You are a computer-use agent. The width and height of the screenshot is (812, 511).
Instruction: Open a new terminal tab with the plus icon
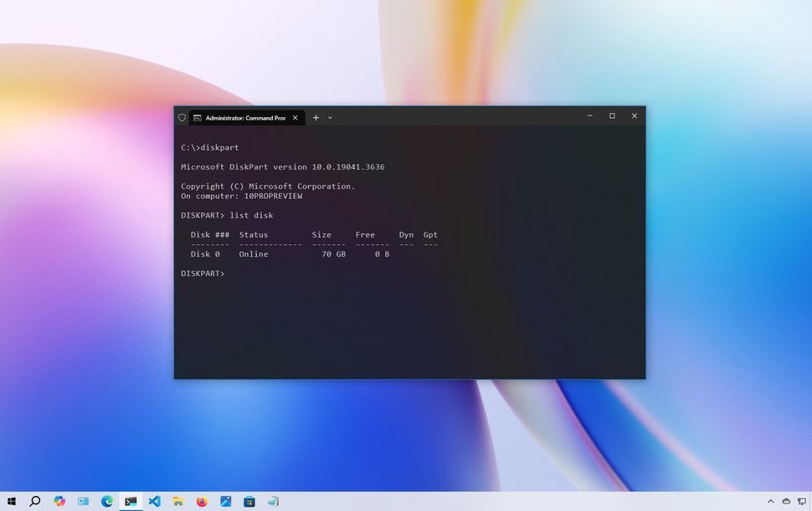316,118
